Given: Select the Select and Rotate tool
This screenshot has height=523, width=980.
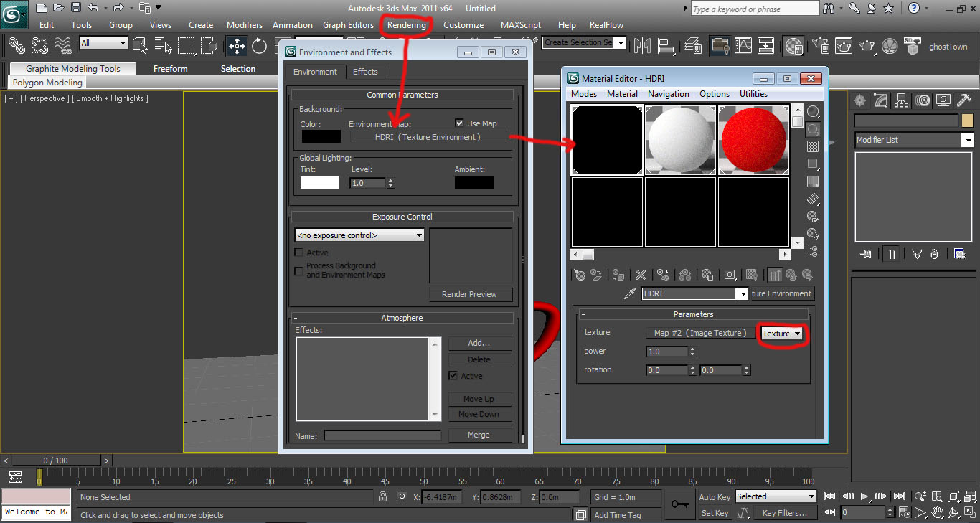Looking at the screenshot, I should tap(260, 47).
